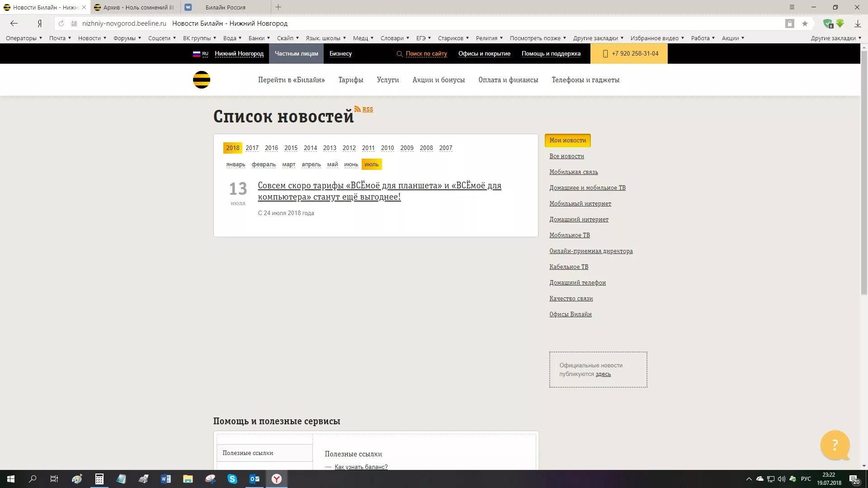Select the Полезные ссылки help tab

click(264, 453)
